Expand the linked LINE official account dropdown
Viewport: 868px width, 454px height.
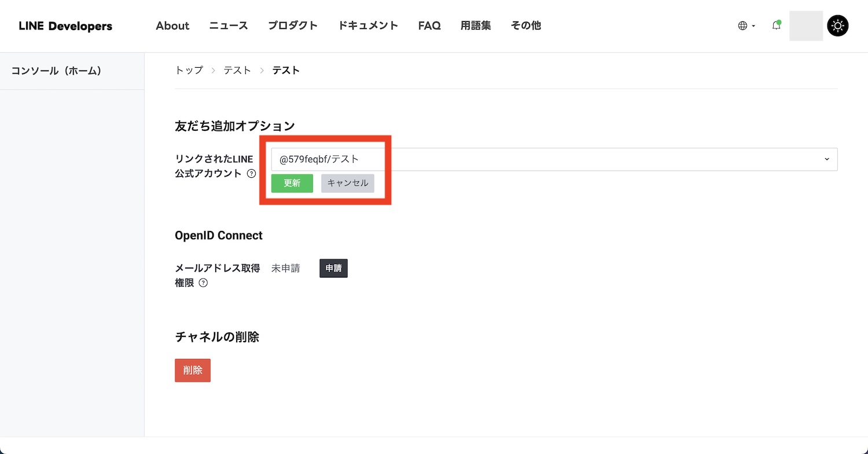pos(554,159)
